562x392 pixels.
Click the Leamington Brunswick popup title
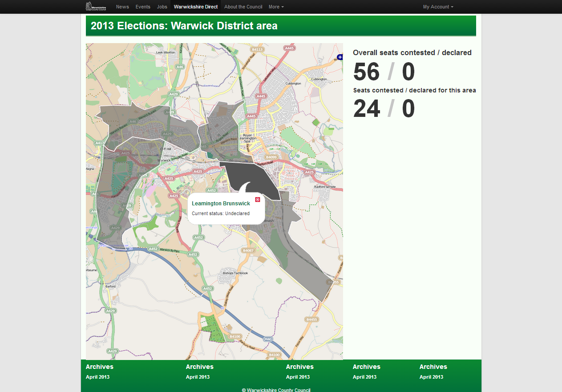(221, 203)
